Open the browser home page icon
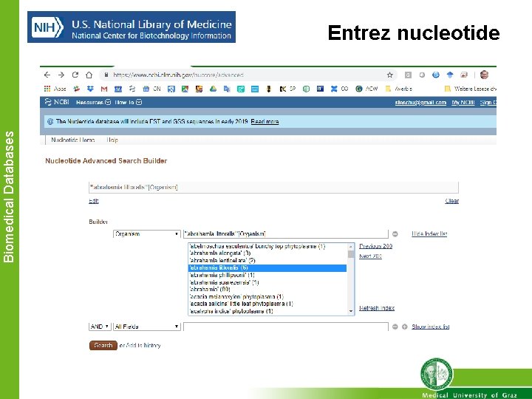This screenshot has width=532, height=399. pyautogui.click(x=89, y=75)
